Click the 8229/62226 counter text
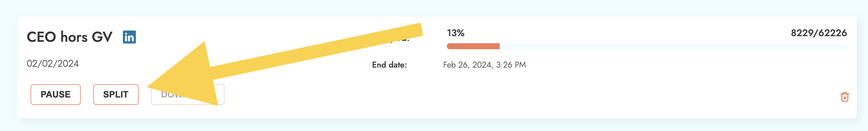 point(818,33)
